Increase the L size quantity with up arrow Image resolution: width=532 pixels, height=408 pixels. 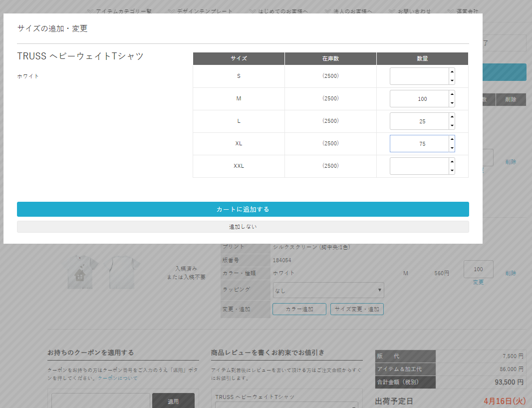click(452, 116)
